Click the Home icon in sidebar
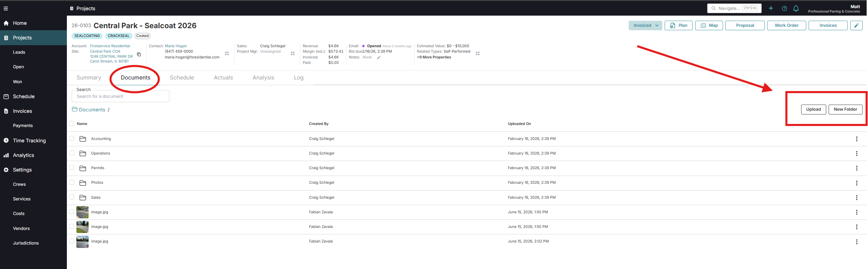The width and height of the screenshot is (868, 269). [6, 23]
